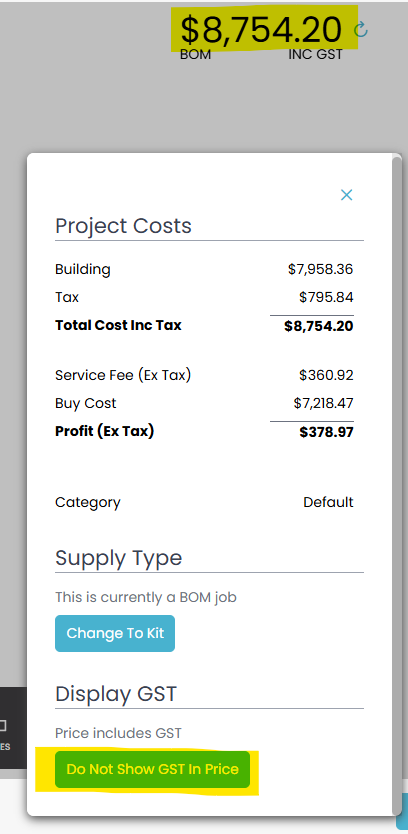The image size is (408, 834).
Task: Click the INC GST label under the price
Action: coord(315,54)
